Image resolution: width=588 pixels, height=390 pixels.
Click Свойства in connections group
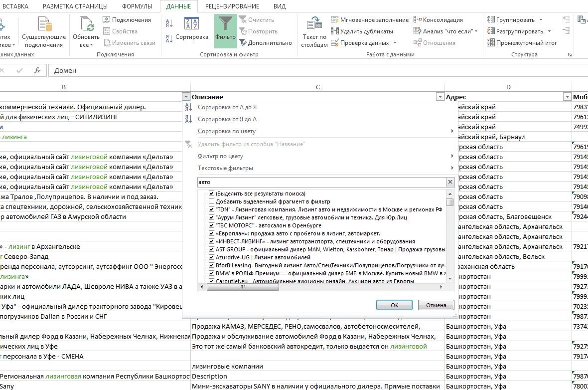[121, 31]
